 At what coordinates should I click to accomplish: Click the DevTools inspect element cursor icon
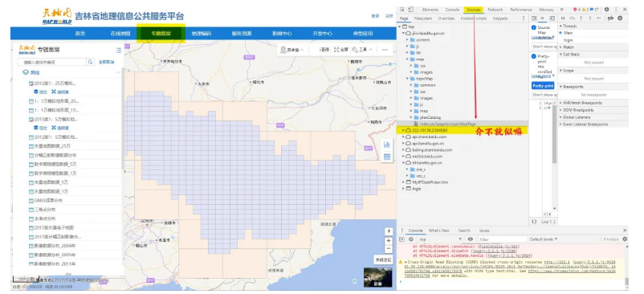(402, 10)
